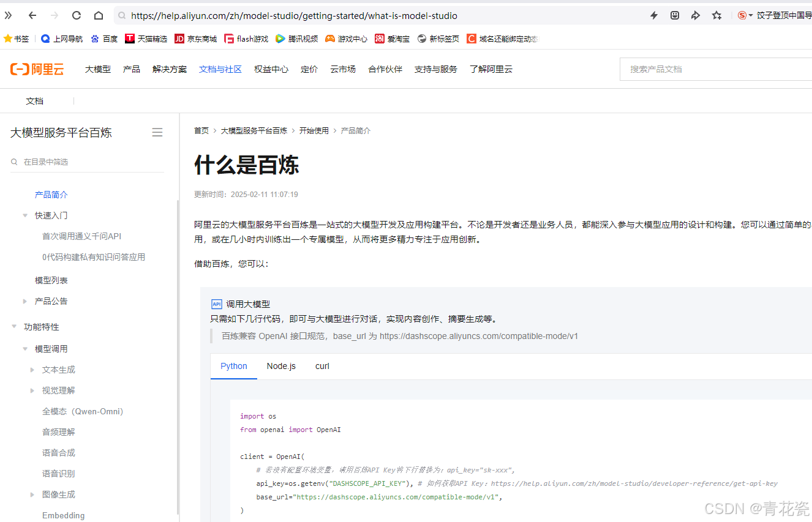
Task: Go to 大模型服务平台百炼 breadcrumb
Action: tap(254, 131)
